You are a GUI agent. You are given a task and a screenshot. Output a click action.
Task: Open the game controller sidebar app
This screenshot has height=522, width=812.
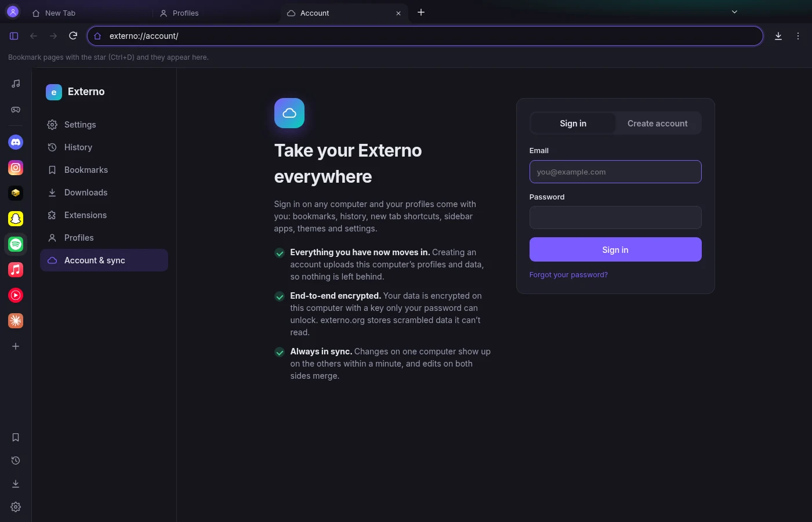point(16,110)
